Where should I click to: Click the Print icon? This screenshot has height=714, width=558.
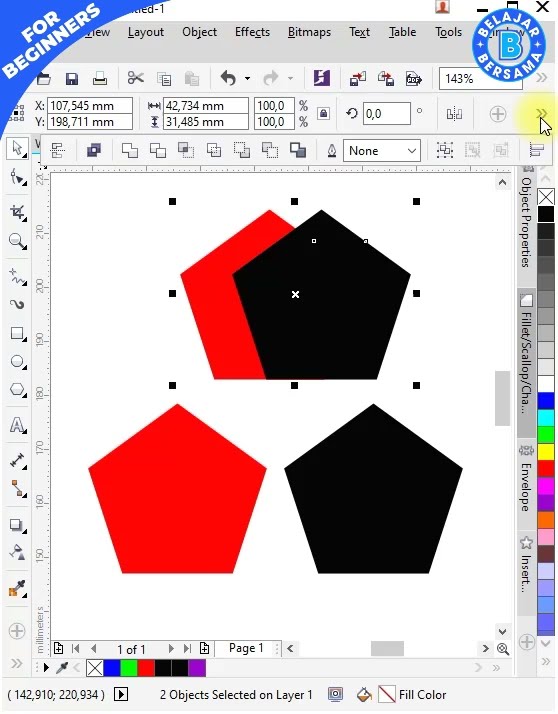point(100,79)
